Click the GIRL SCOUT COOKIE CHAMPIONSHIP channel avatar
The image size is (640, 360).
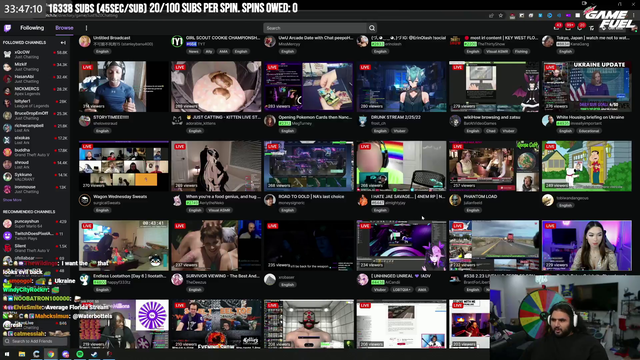177,41
